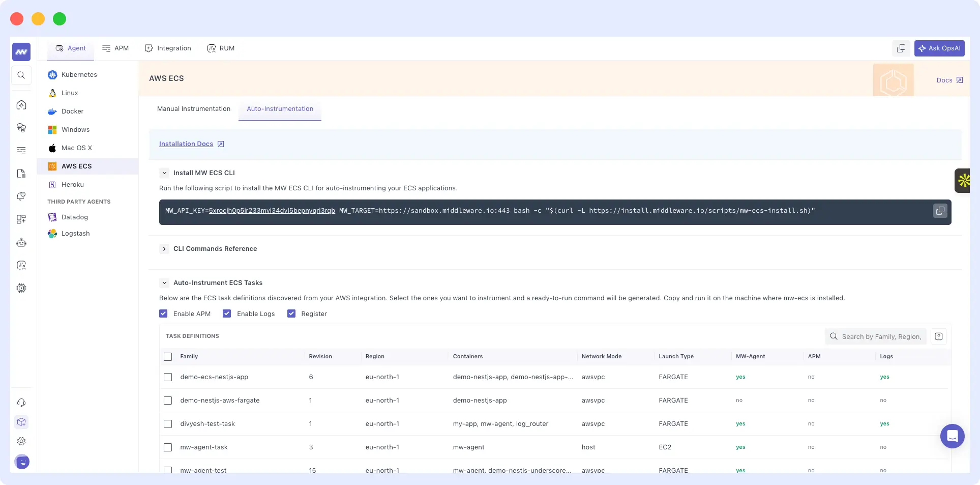The height and width of the screenshot is (485, 980).
Task: Click the divyesh-test-task family cell
Action: click(207, 424)
